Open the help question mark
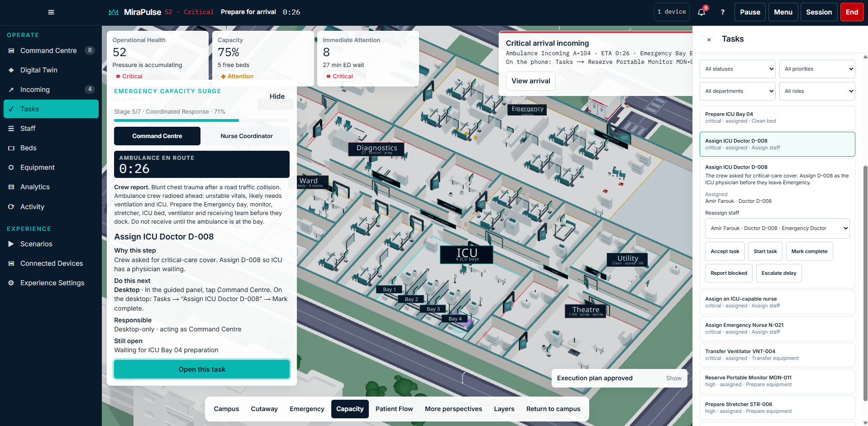The width and height of the screenshot is (868, 426). pos(723,12)
